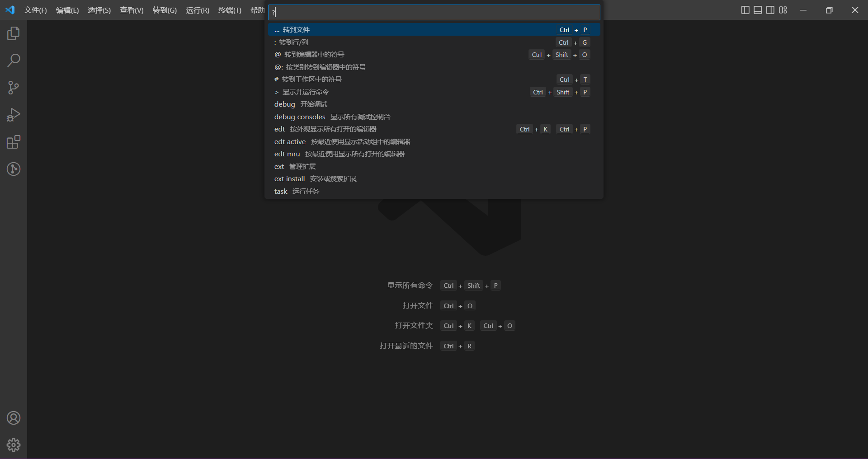Click the VS Code logo in title bar
Screen dimensions: 868x459
[x=10, y=10]
